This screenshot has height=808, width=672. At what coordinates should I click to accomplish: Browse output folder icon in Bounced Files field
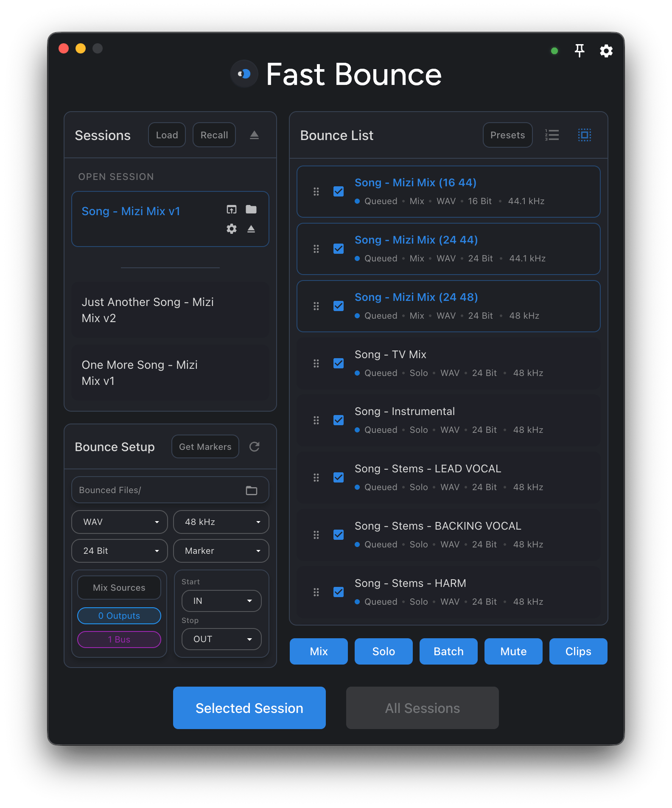252,490
